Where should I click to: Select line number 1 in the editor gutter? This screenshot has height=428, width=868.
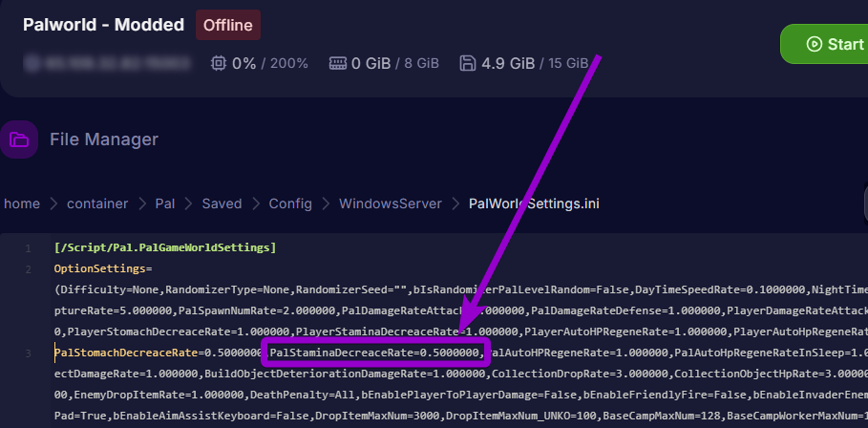28,248
